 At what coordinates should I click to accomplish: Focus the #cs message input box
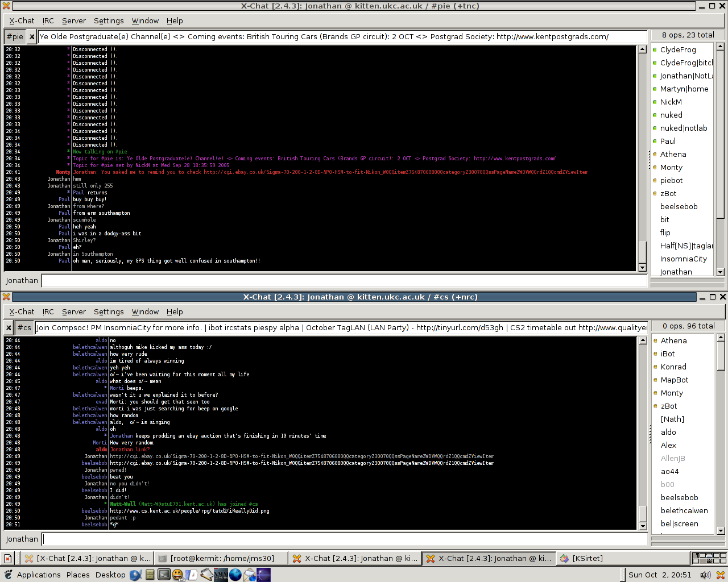coord(344,539)
